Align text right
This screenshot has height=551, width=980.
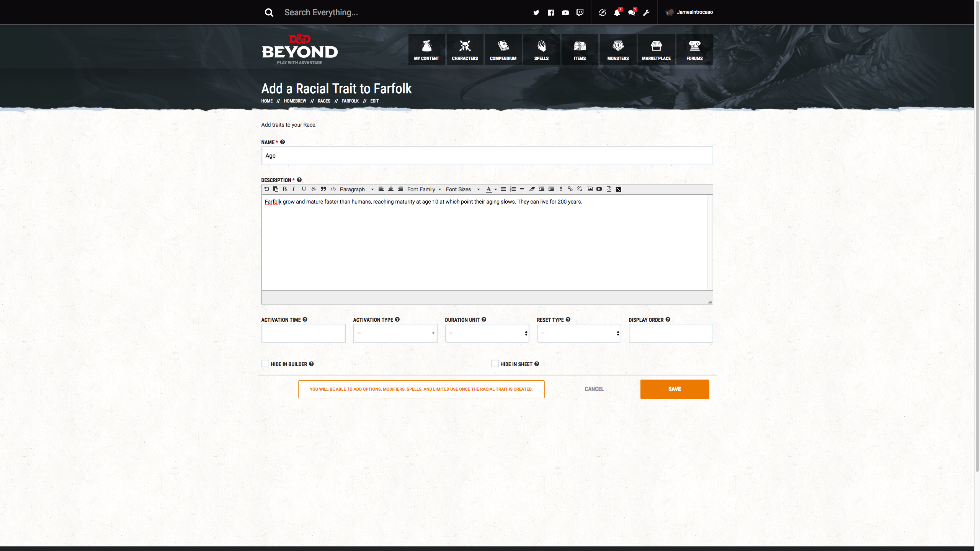point(400,189)
